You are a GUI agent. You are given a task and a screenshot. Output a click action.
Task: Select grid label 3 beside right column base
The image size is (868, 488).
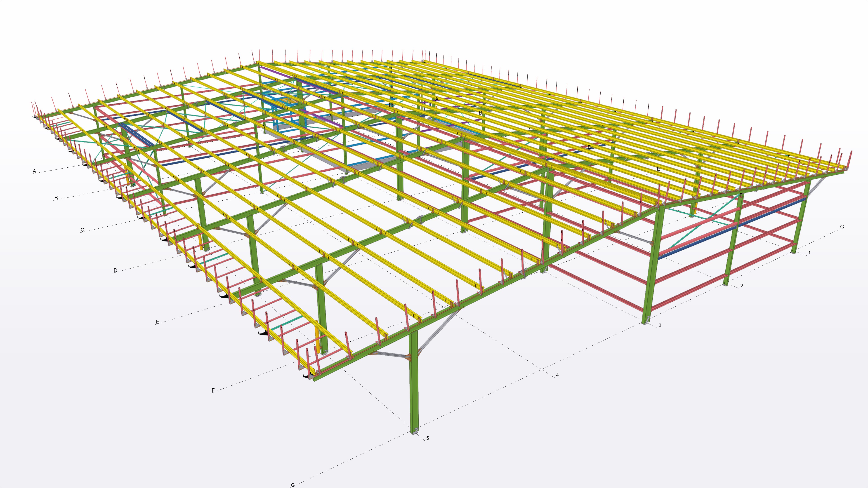pos(660,325)
